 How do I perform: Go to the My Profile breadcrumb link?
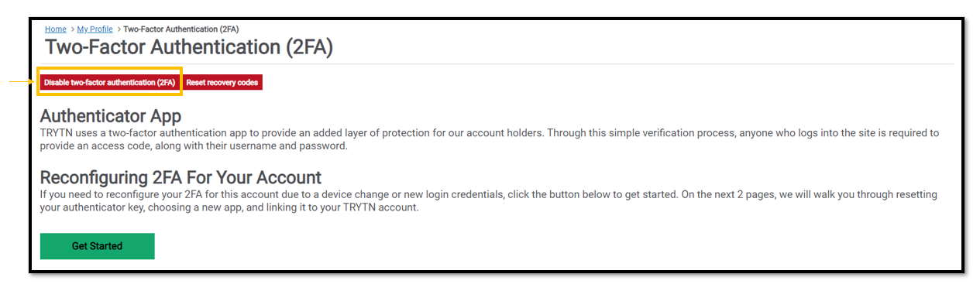(95, 29)
